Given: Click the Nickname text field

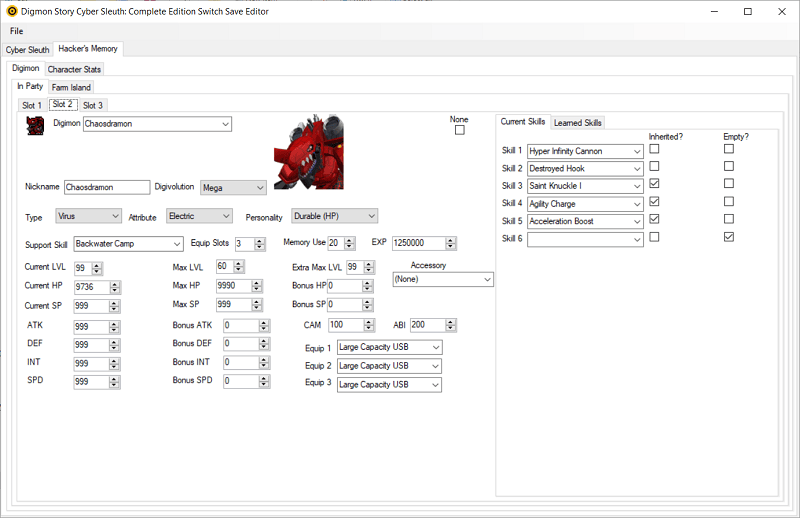Looking at the screenshot, I should 107,187.
